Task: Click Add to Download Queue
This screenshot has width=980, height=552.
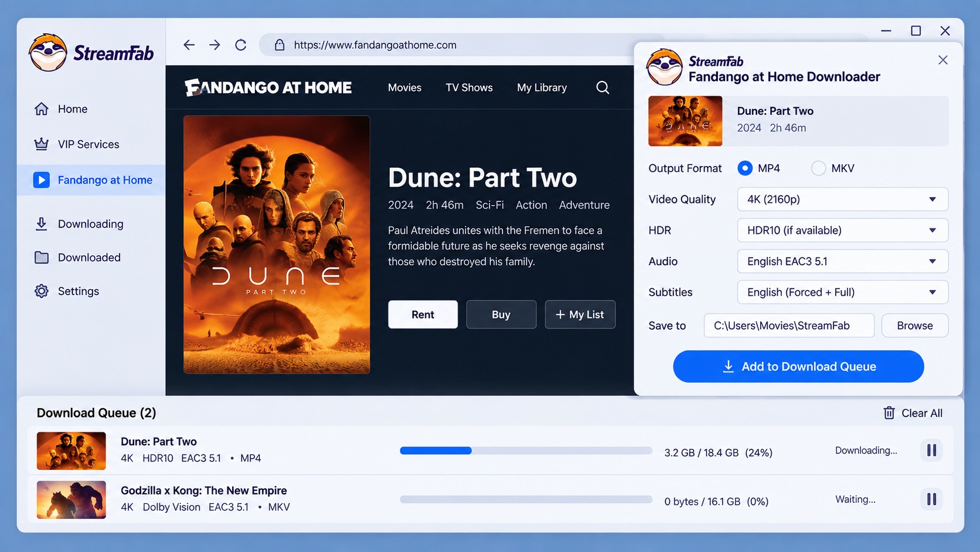Action: [798, 367]
